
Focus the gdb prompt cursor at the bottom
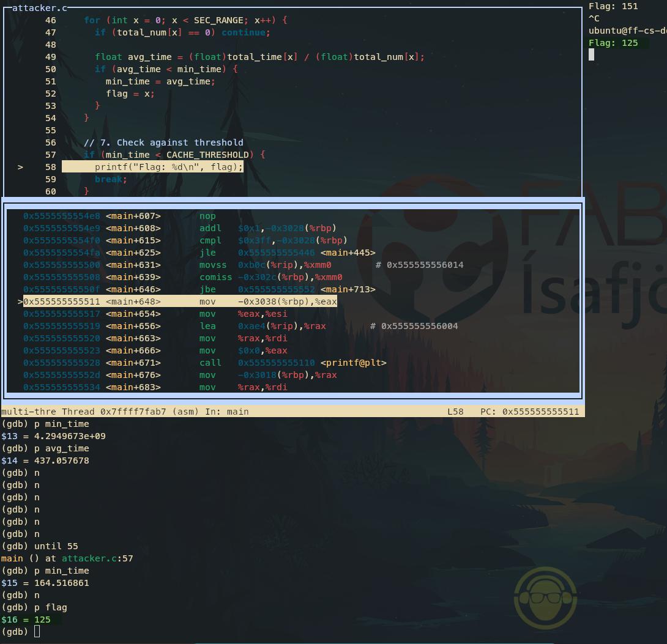[37, 632]
